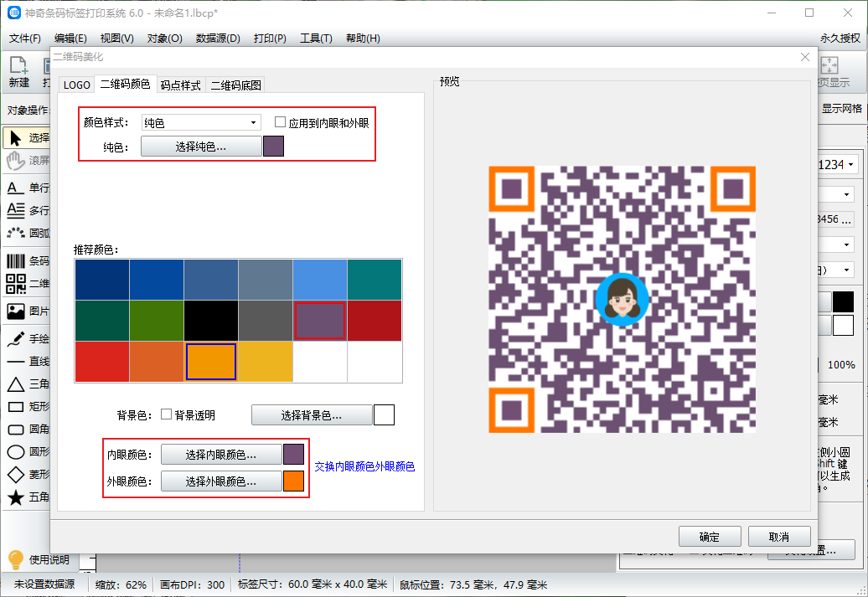Select the triangle shape tool
868x597 pixels.
[x=16, y=384]
